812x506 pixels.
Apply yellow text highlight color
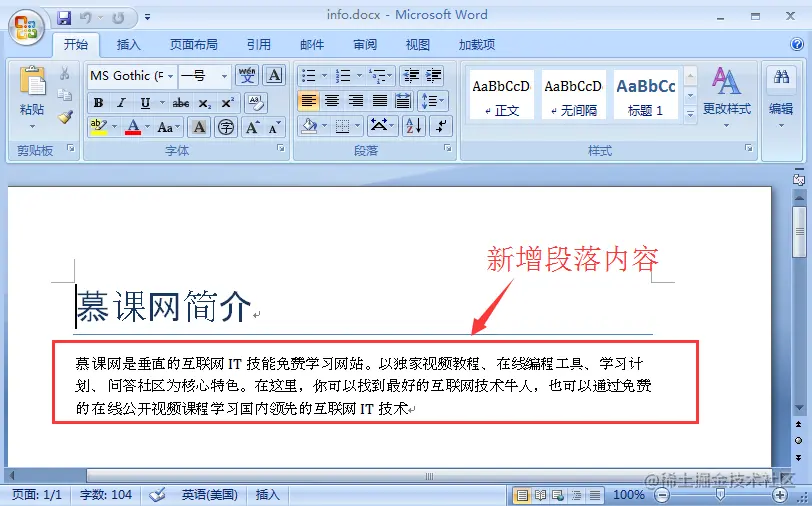pyautogui.click(x=98, y=127)
